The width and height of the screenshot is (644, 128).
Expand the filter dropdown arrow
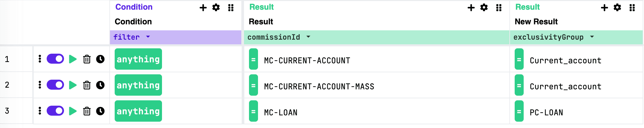point(148,37)
